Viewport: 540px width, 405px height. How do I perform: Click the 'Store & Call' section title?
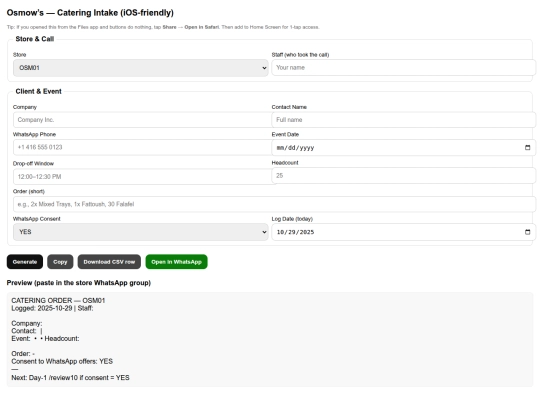35,39
